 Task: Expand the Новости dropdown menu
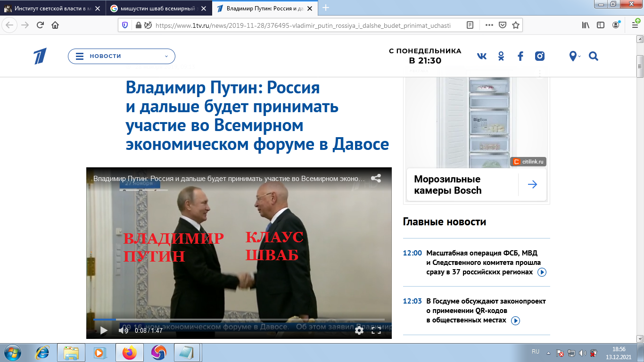(x=122, y=56)
